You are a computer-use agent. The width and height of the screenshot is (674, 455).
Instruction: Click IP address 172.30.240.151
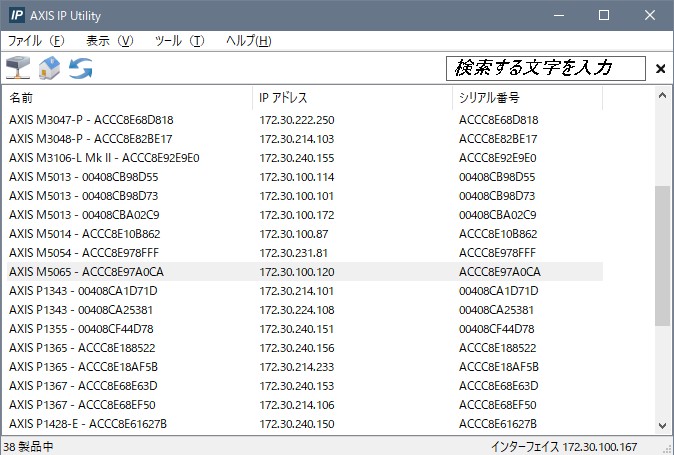[x=297, y=329]
